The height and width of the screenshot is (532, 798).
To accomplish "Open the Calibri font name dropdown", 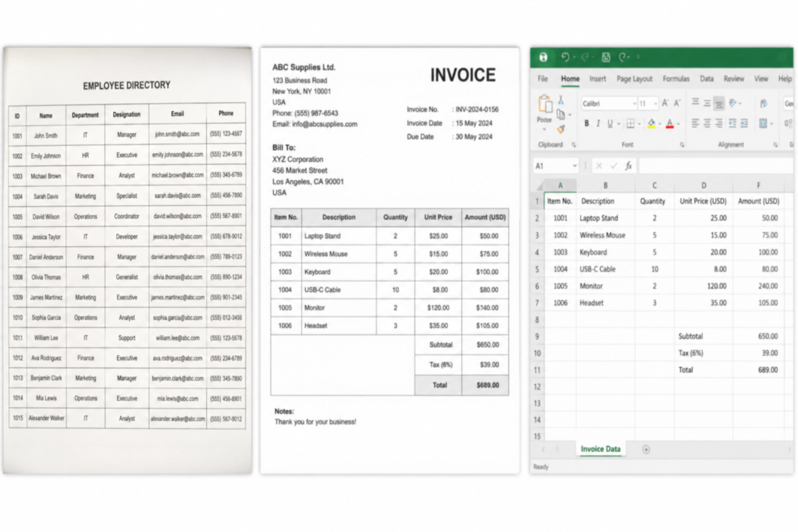I will tap(634, 103).
